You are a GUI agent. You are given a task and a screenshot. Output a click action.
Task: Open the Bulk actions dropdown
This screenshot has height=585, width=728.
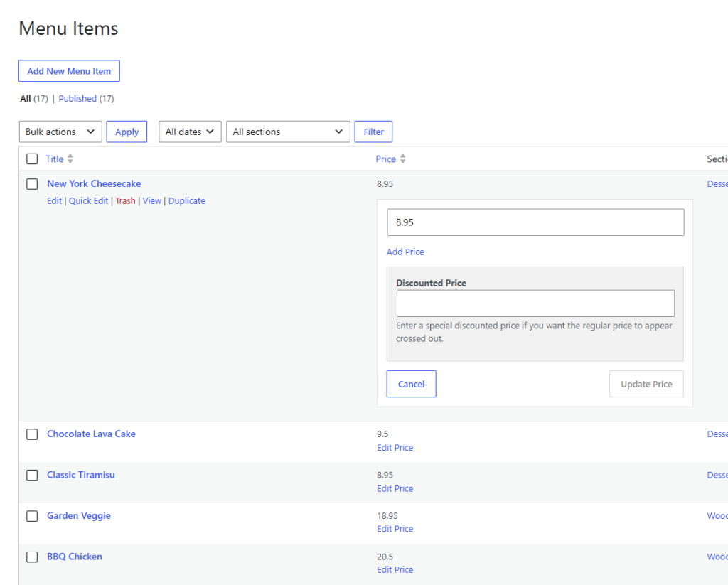tap(60, 132)
